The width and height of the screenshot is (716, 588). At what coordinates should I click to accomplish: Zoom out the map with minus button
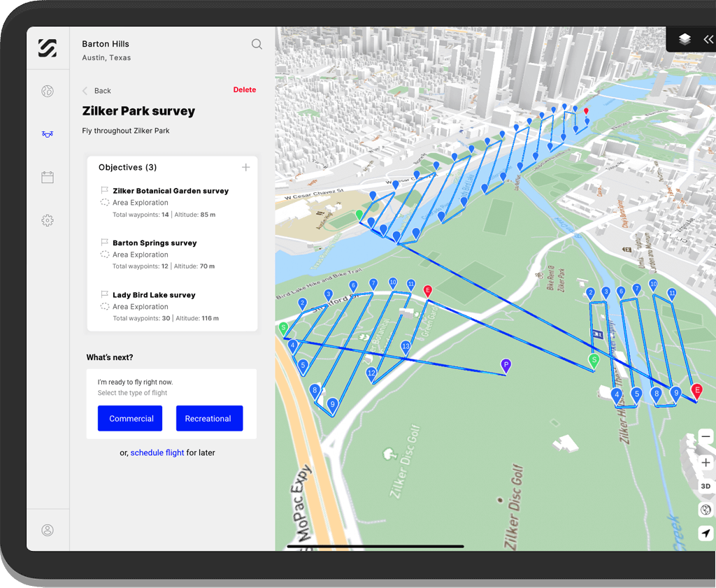[x=706, y=437]
